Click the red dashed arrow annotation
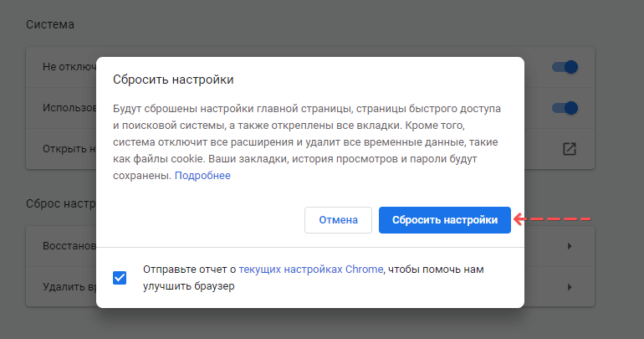644x339 pixels. (x=553, y=219)
